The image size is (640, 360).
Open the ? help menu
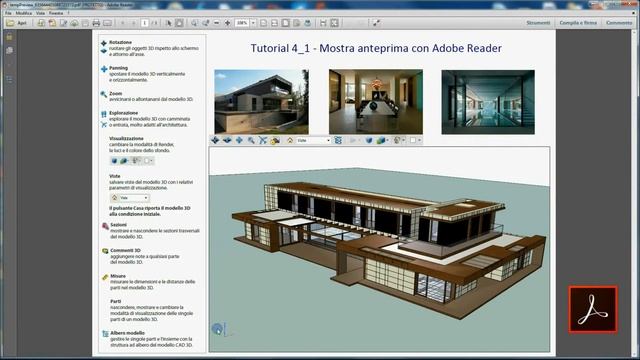click(x=69, y=13)
